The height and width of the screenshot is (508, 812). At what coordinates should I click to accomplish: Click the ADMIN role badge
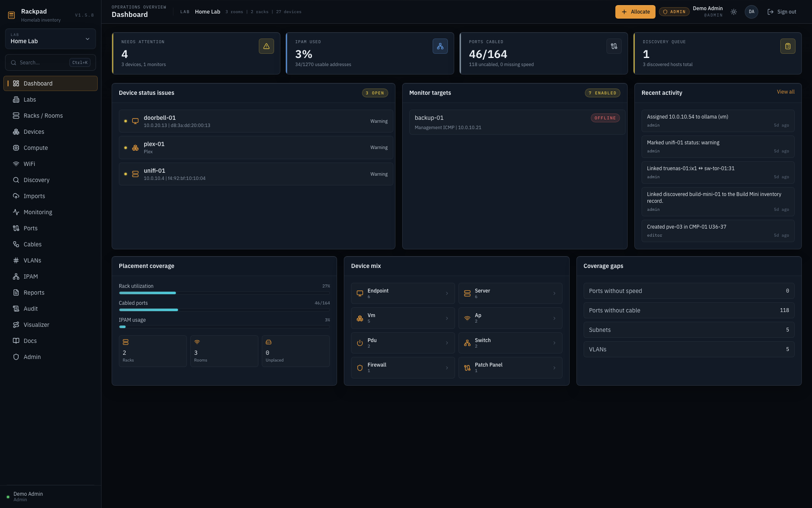tap(674, 12)
